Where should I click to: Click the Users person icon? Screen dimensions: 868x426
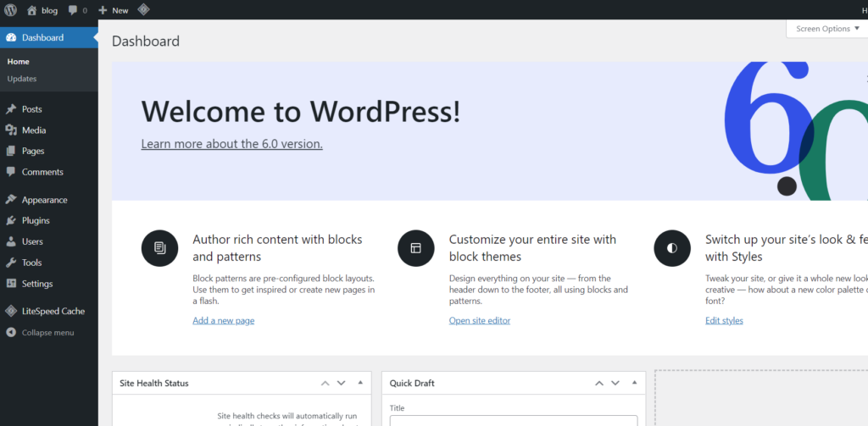coord(11,241)
